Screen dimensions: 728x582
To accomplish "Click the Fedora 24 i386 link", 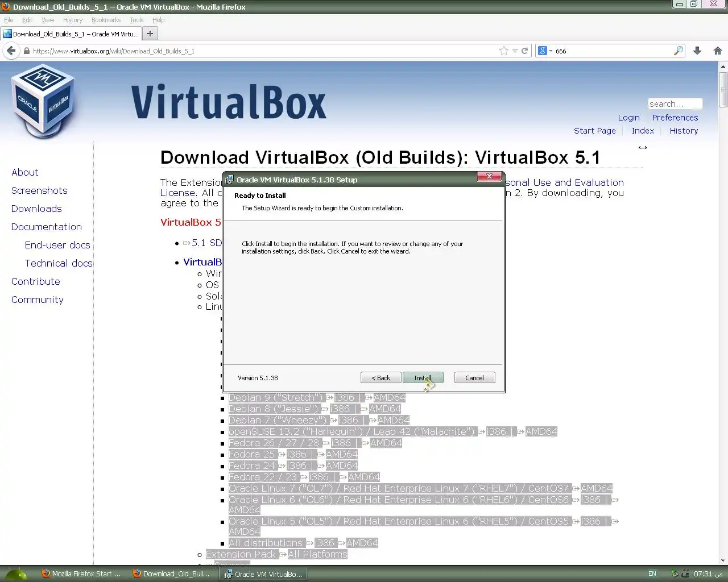I will 297,465.
